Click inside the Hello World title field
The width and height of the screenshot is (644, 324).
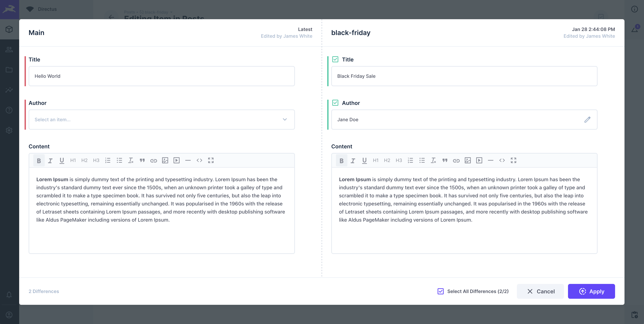coord(161,76)
